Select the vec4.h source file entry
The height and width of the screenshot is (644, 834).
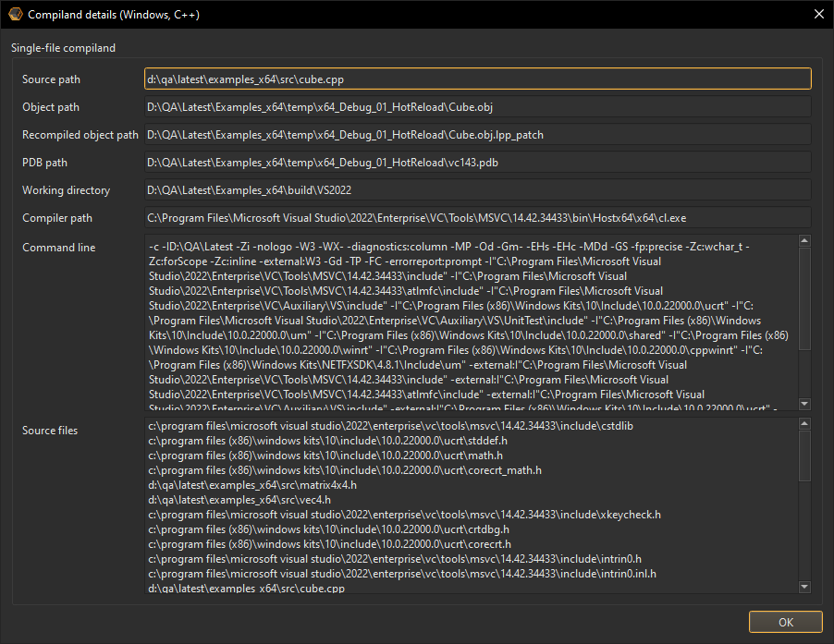239,499
